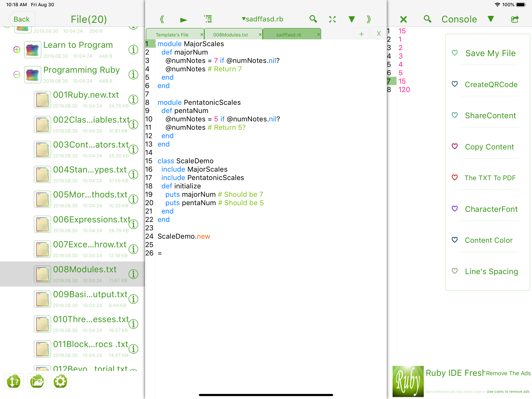Switch to Template's File tab
The image size is (532, 399).
(172, 35)
